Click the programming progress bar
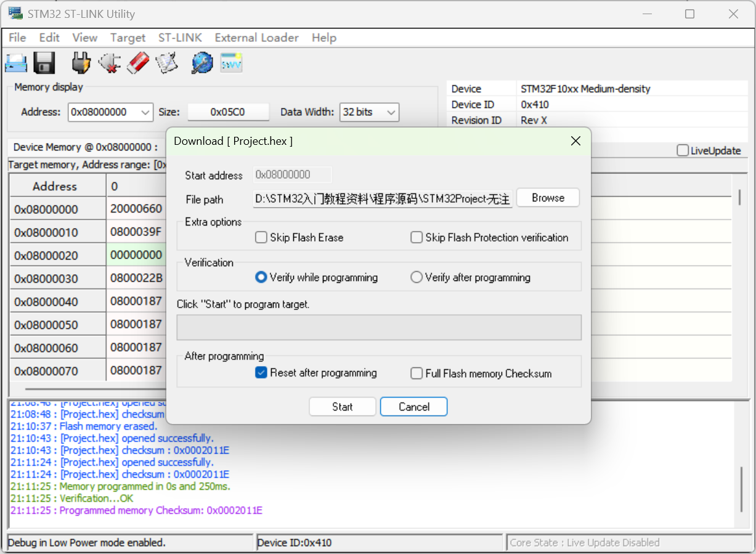The image size is (756, 554). [x=379, y=328]
